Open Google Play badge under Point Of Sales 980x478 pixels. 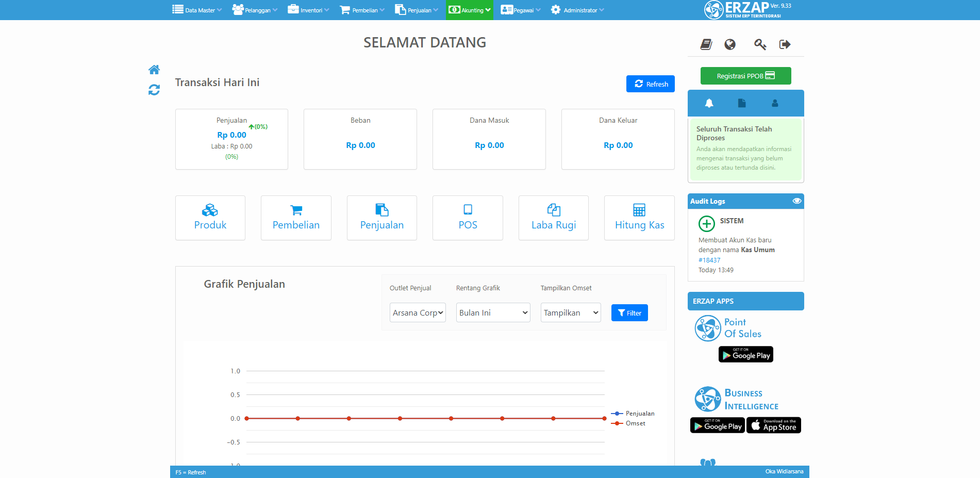(x=746, y=354)
